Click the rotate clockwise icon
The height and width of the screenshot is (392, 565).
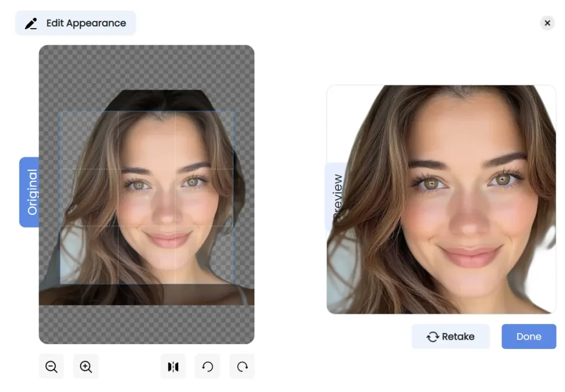(x=242, y=366)
